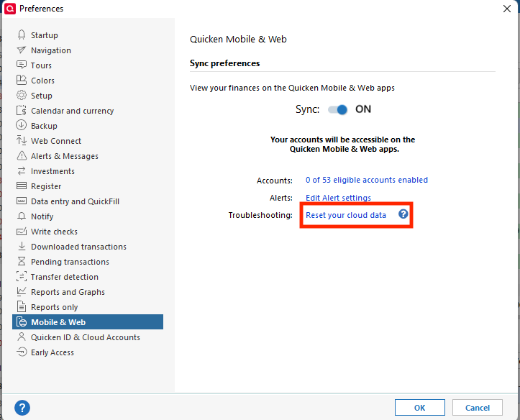Click the Write checks icon
The width and height of the screenshot is (520, 420).
click(x=22, y=231)
